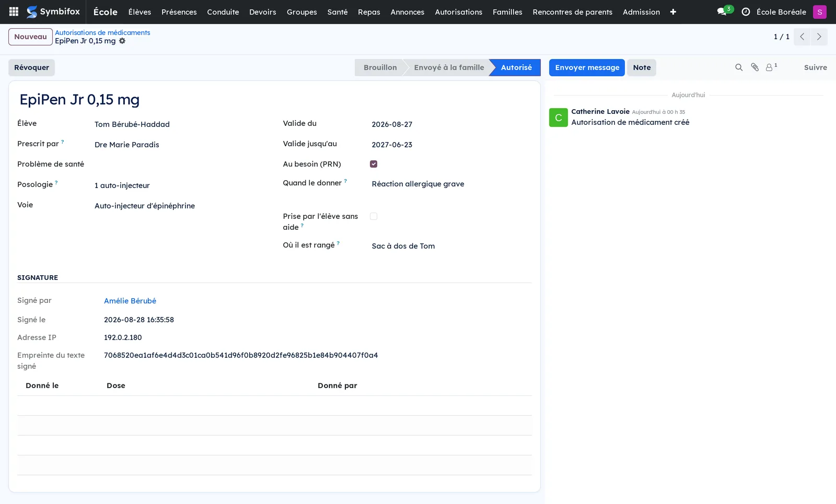Open the Devoirs menu

(262, 11)
